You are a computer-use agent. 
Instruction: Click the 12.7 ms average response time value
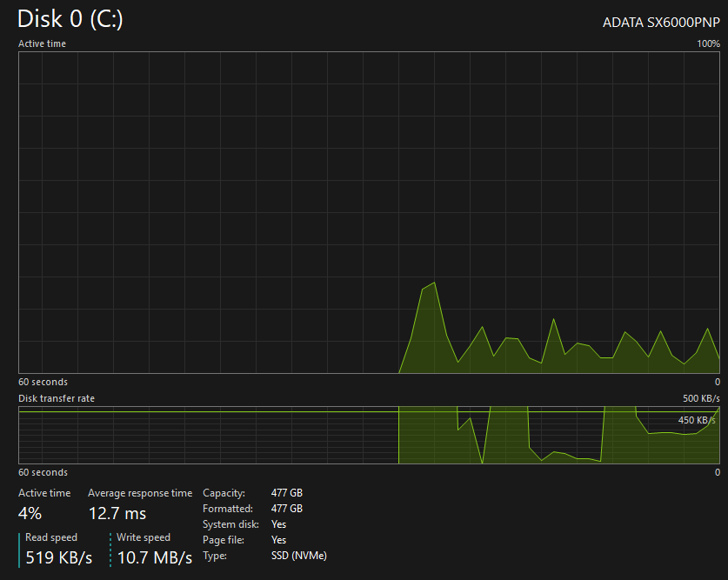tap(117, 514)
